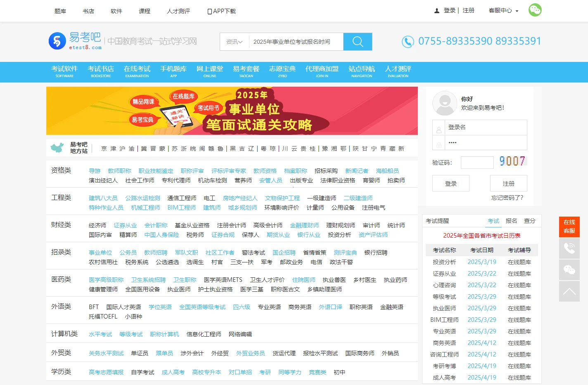Open 代理商加盟 in the nav bar
Image resolution: width=588 pixels, height=385 pixels.
(x=322, y=71)
